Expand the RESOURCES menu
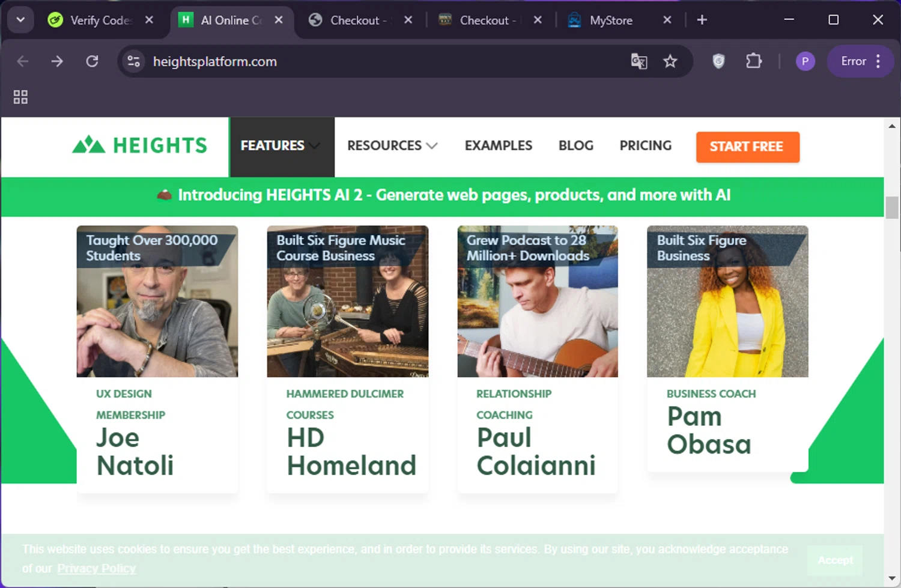Screen dimensions: 901x588 [392, 146]
